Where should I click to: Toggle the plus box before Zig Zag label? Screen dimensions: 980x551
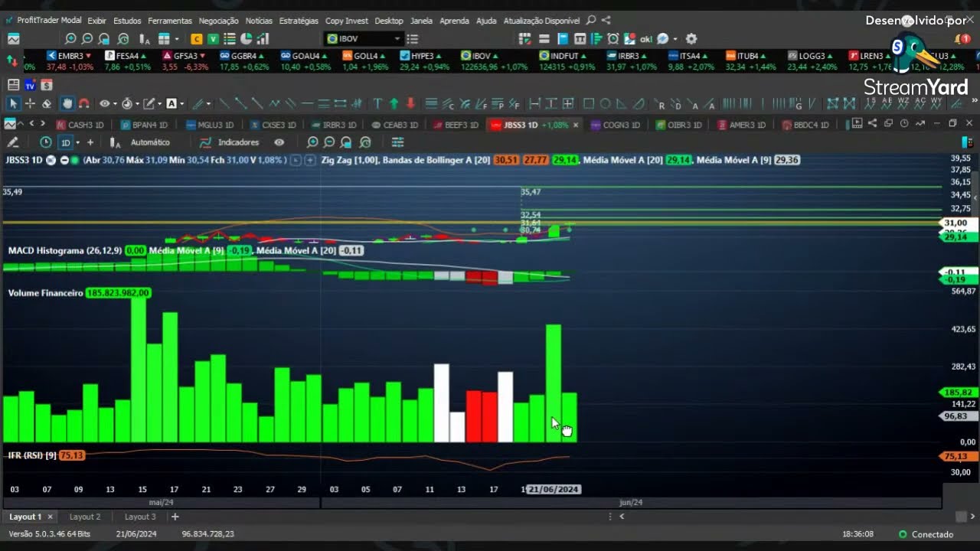tap(309, 160)
